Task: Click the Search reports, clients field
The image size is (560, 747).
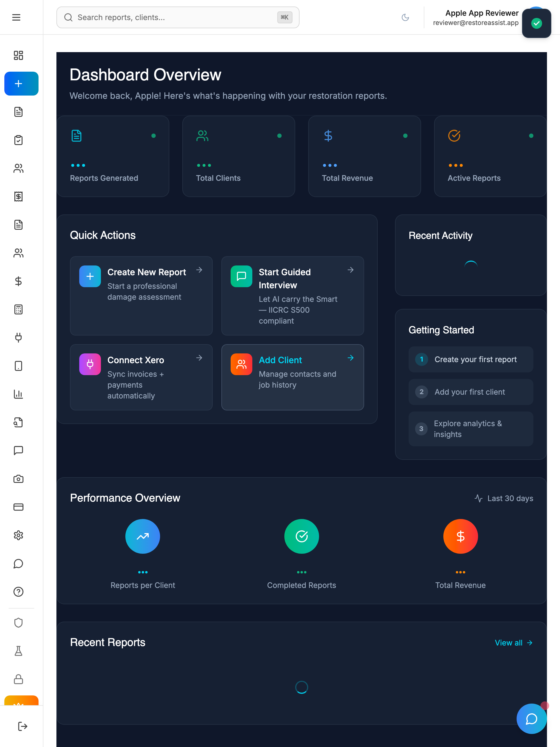Action: 178,17
